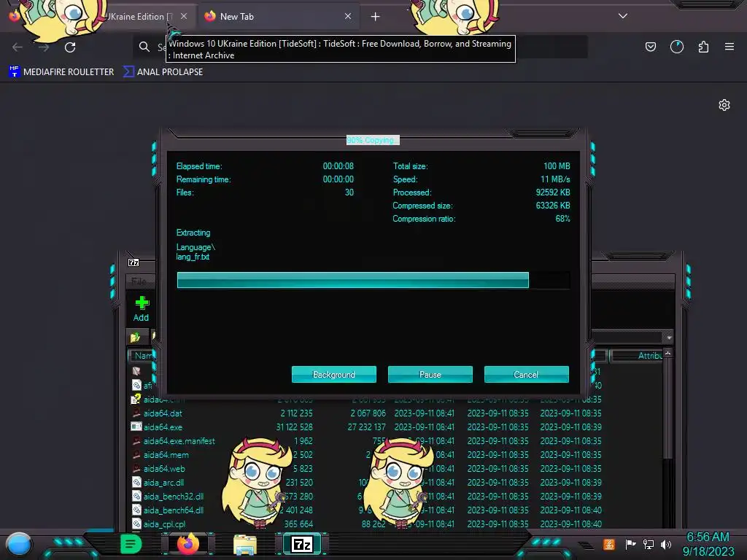The height and width of the screenshot is (560, 747).
Task: Open the Action Center flag icon
Action: click(x=630, y=544)
